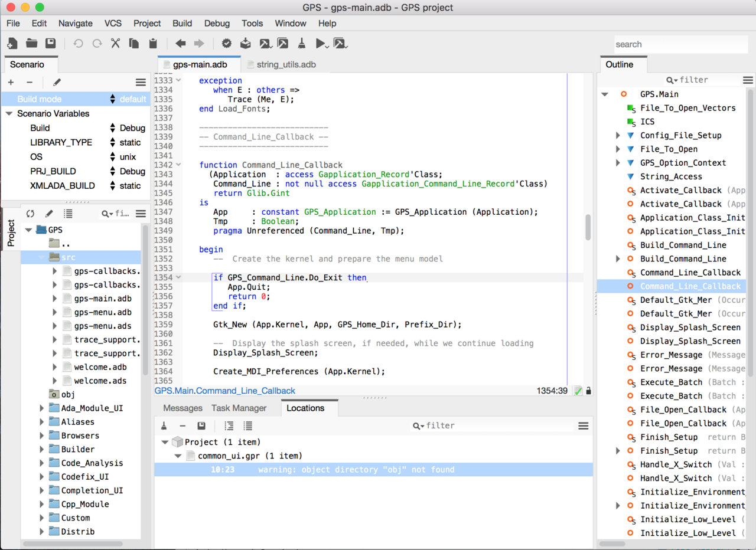Open the Project view hamburger menu
Screen dimensions: 756x550
click(141, 214)
